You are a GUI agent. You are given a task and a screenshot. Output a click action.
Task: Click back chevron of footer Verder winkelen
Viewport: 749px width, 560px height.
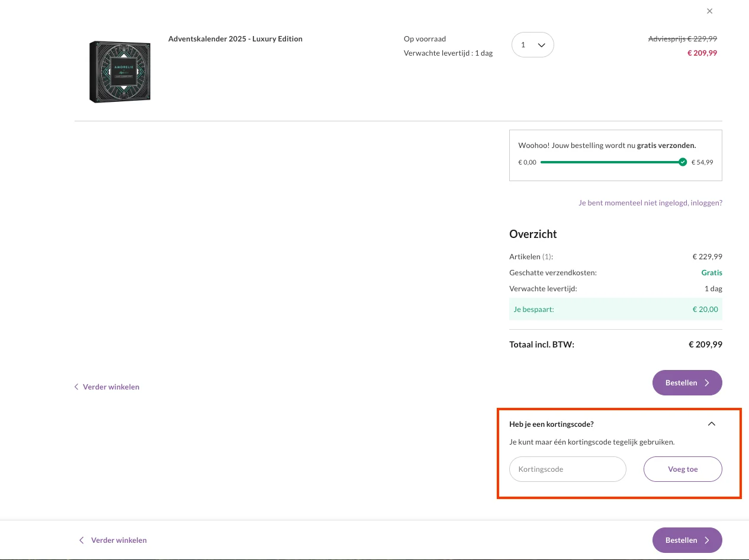(82, 540)
